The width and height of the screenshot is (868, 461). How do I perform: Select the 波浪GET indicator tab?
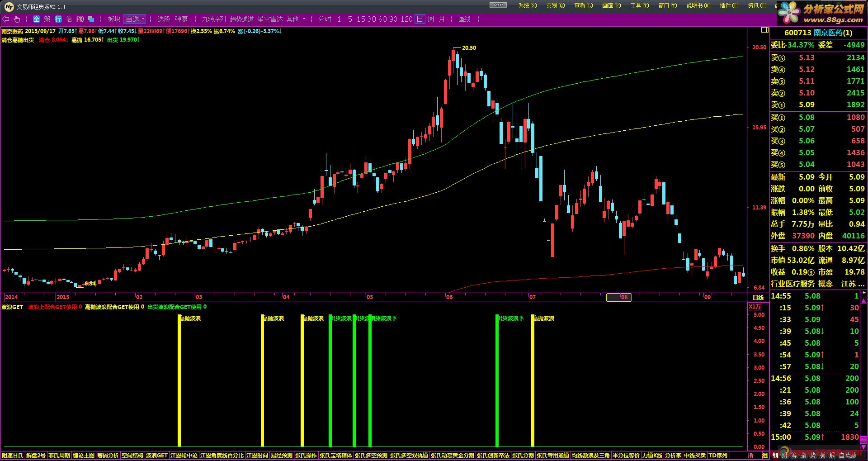pyautogui.click(x=157, y=455)
